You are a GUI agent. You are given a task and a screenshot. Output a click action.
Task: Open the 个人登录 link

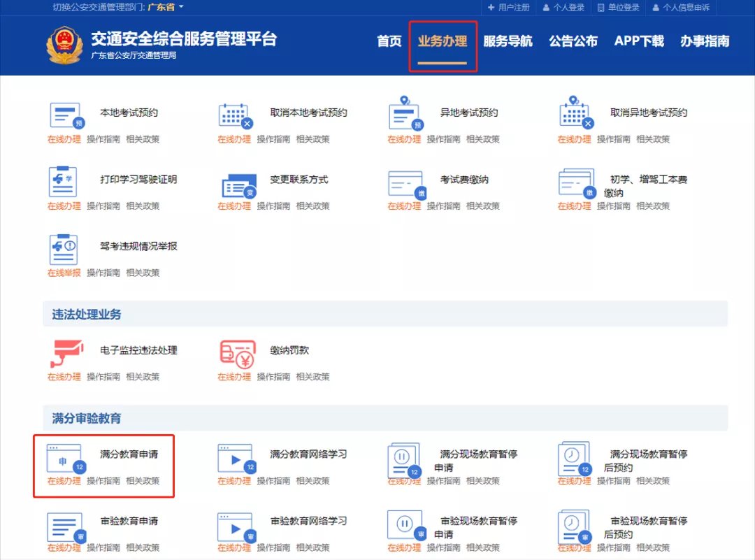[x=563, y=8]
